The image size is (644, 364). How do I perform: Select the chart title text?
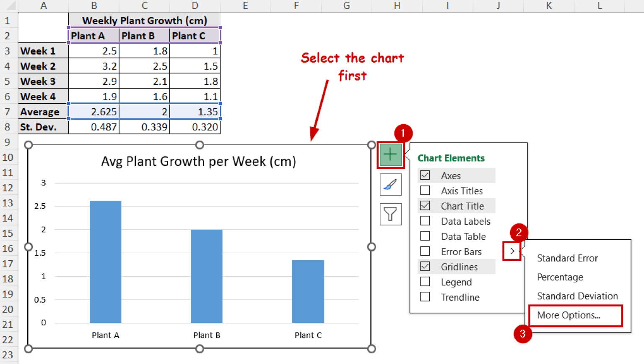pos(198,161)
